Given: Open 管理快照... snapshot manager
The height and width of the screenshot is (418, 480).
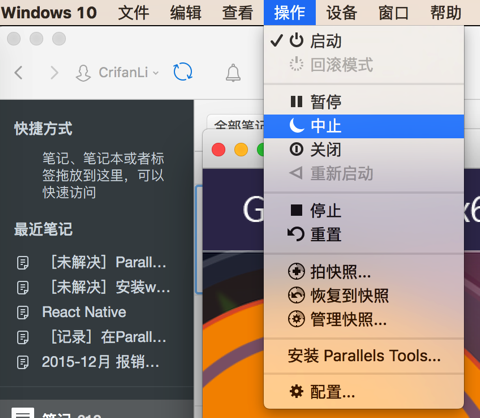Looking at the screenshot, I should pyautogui.click(x=364, y=319).
